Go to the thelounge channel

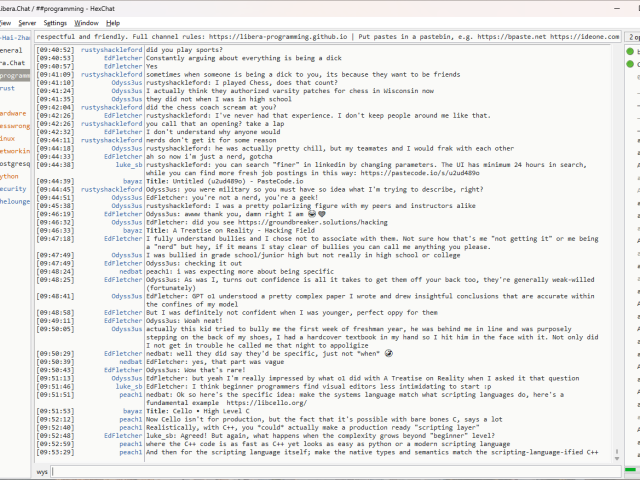pyautogui.click(x=14, y=201)
